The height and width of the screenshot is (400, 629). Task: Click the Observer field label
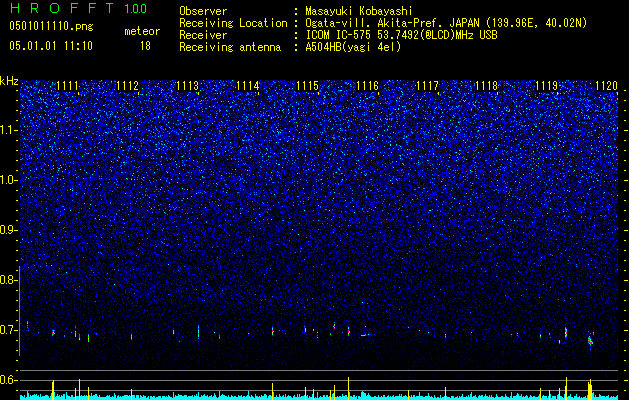pyautogui.click(x=203, y=11)
